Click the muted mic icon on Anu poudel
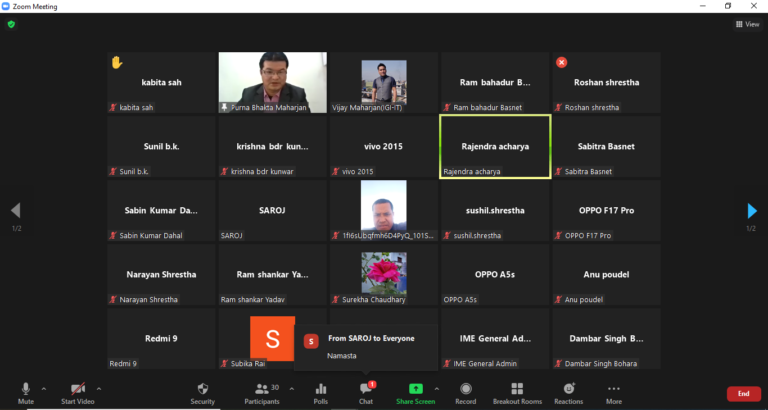Viewport: 768px width, 410px height. click(x=558, y=299)
